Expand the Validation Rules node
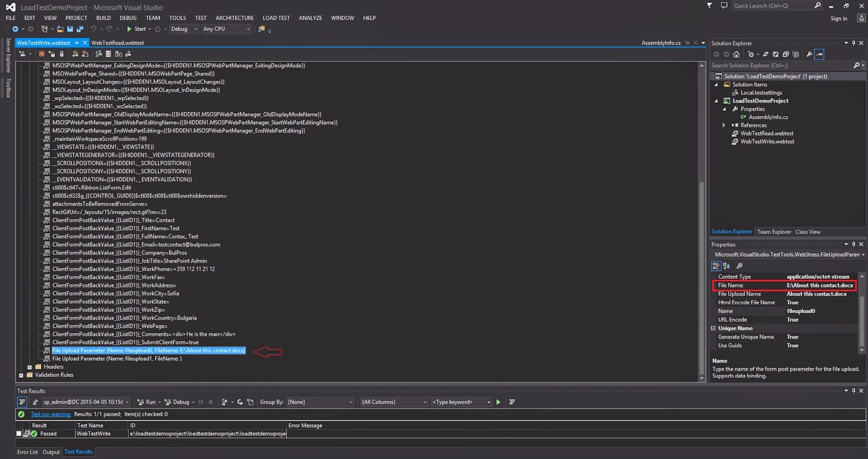 [x=21, y=375]
